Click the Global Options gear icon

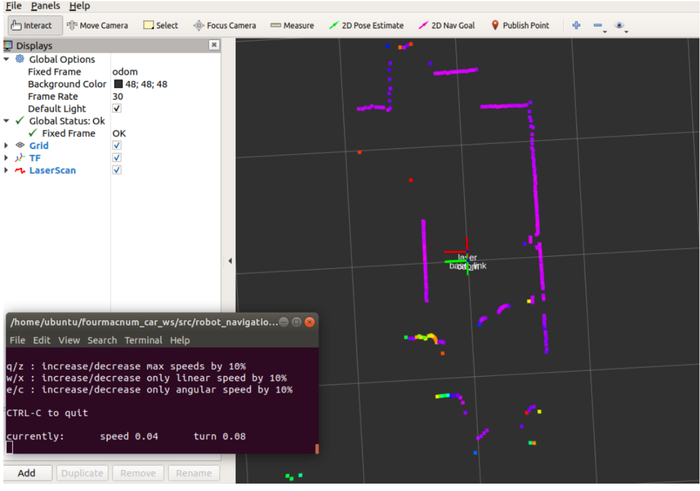click(x=20, y=58)
